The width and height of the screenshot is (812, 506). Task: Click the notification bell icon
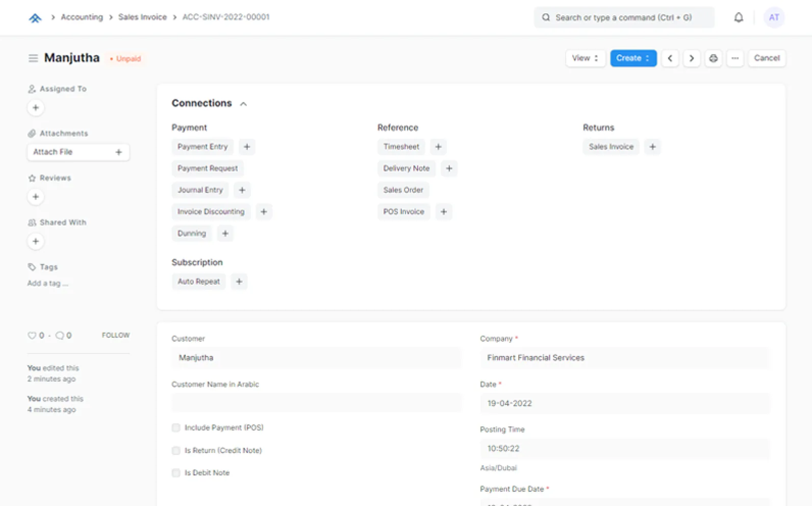[x=738, y=17]
